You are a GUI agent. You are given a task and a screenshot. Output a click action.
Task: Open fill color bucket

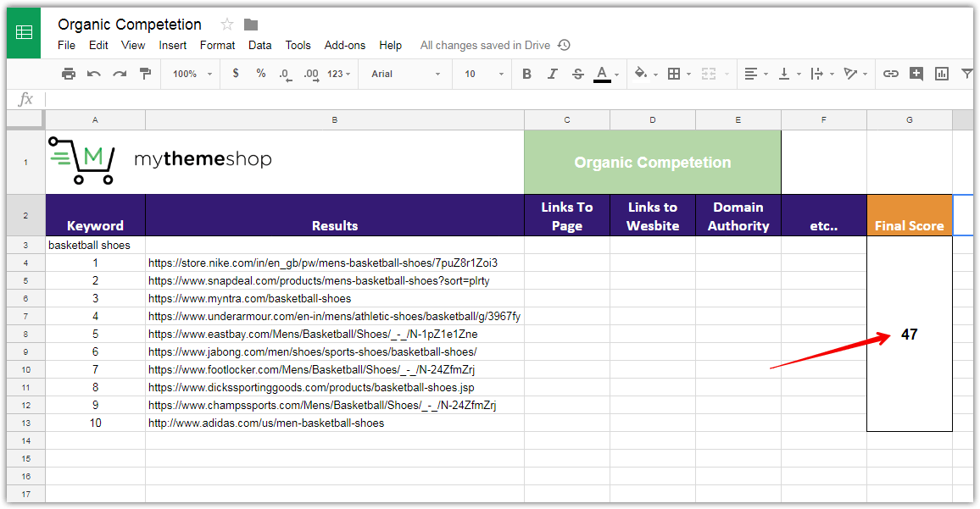click(641, 73)
